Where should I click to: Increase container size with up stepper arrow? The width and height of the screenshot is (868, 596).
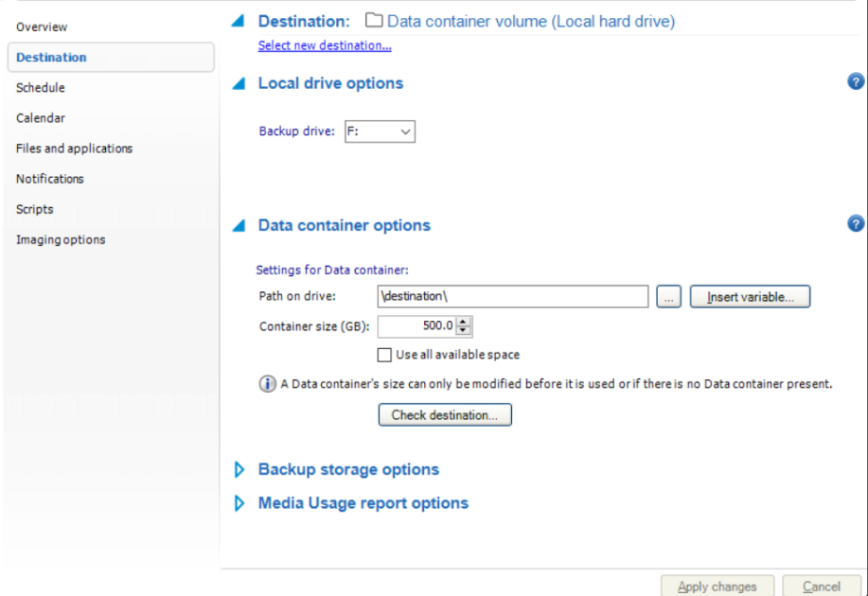[x=463, y=322]
